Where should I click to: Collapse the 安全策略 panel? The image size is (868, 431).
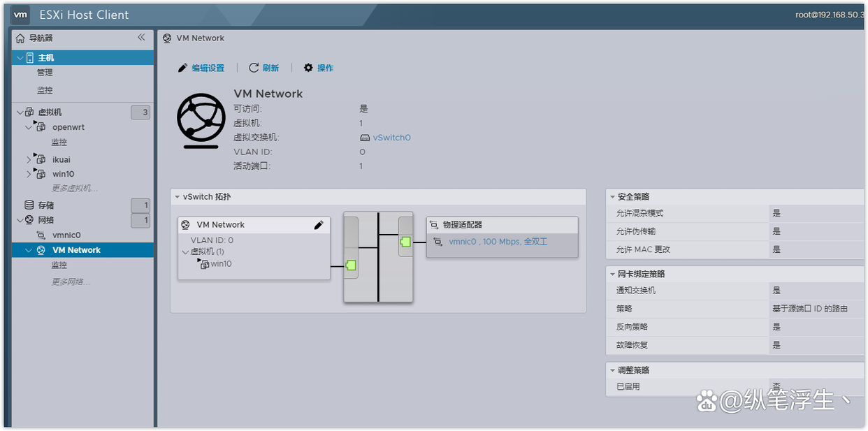(x=612, y=196)
